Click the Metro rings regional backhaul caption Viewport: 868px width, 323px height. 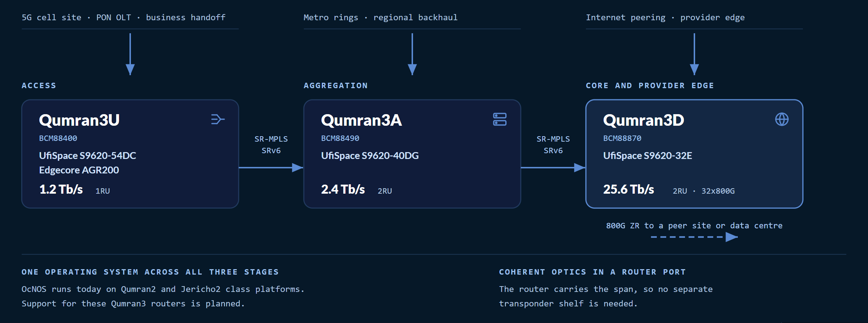coord(380,18)
